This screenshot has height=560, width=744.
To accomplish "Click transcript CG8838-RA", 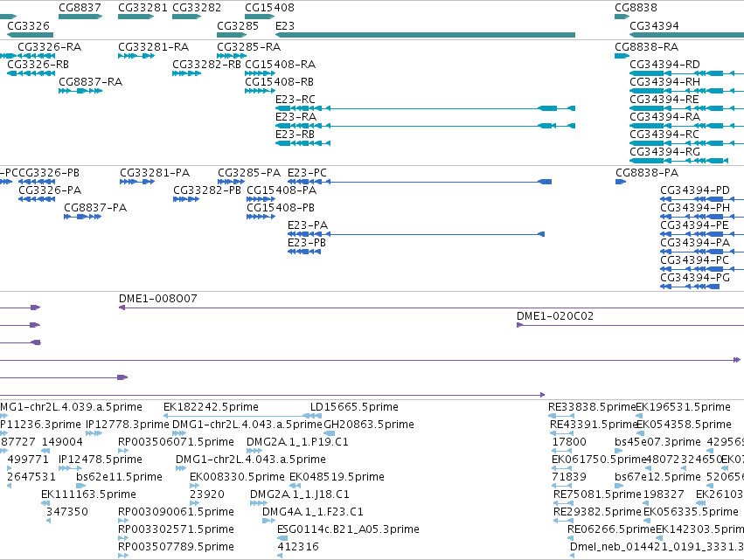I will [x=646, y=47].
